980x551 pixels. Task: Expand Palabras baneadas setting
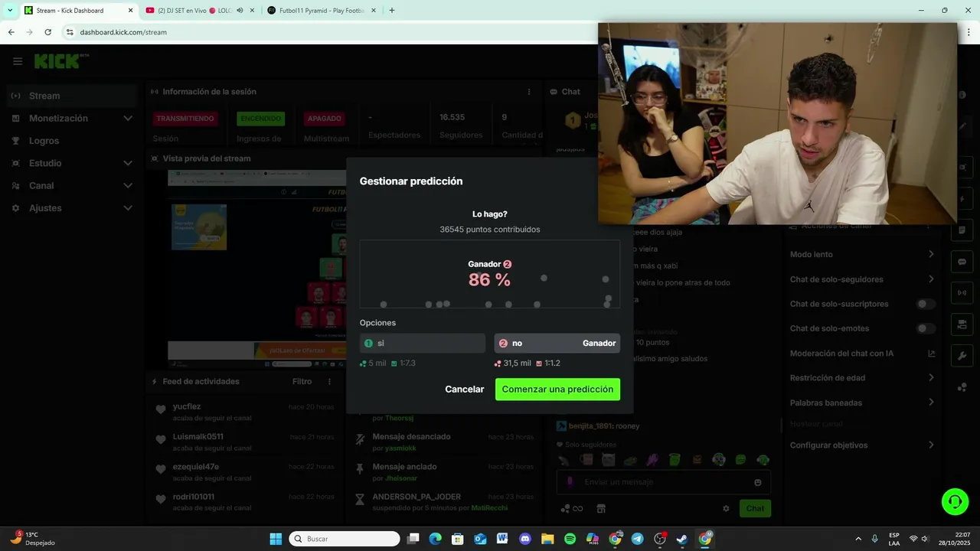862,403
